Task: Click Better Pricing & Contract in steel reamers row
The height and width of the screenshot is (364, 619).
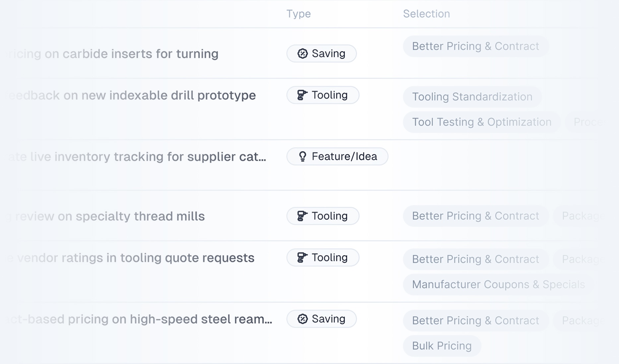Action: click(475, 320)
